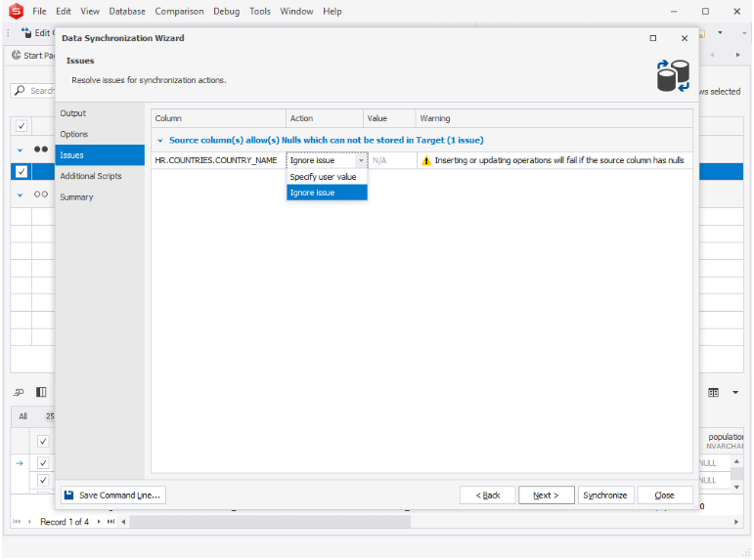Open the Comparison menu

click(x=179, y=12)
